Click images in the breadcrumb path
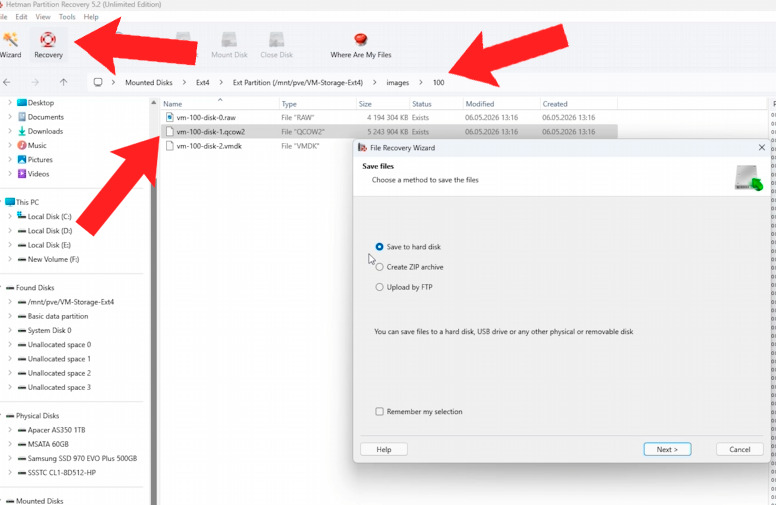 point(397,82)
